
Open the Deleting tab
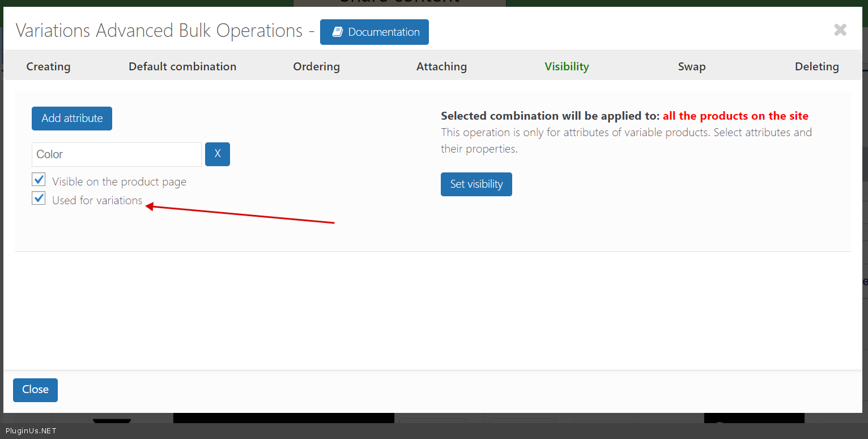coord(816,66)
